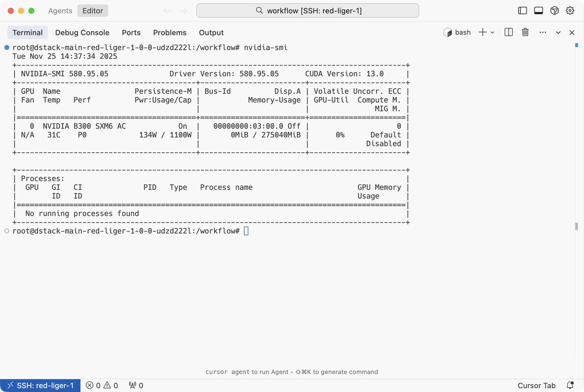584x392 pixels.
Task: Open errors count in status bar
Action: [94, 386]
